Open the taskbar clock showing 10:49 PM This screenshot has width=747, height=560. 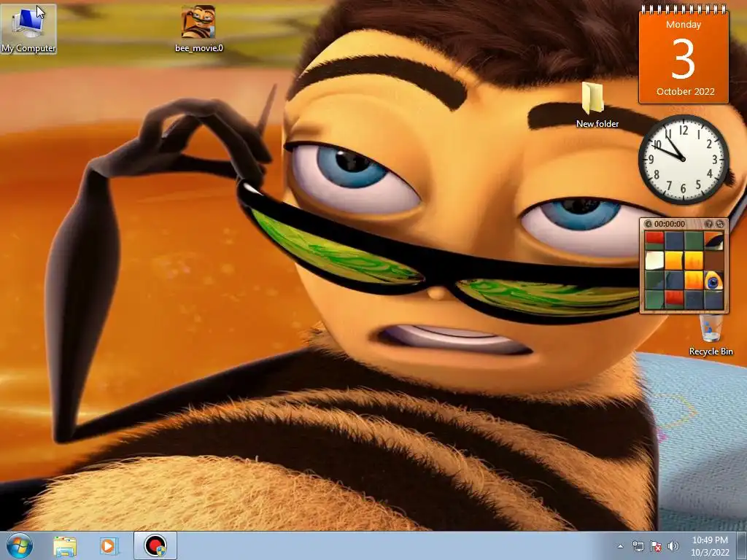[710, 546]
